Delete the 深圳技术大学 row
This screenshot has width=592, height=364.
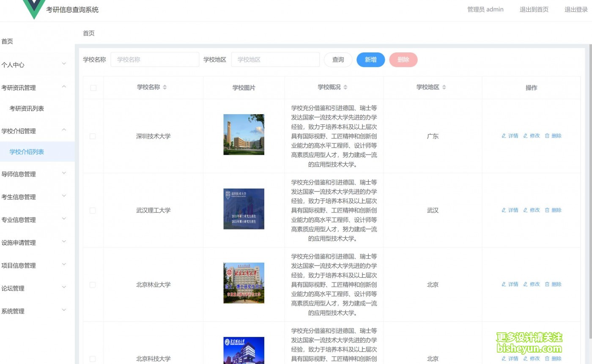(x=553, y=136)
